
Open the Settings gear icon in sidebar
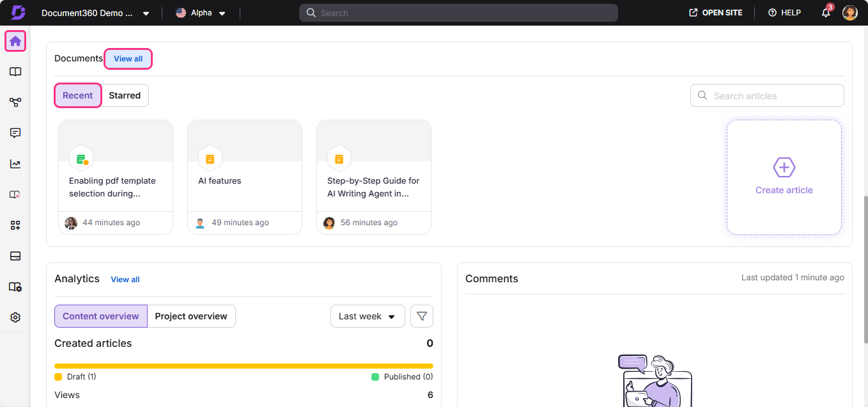pyautogui.click(x=15, y=317)
